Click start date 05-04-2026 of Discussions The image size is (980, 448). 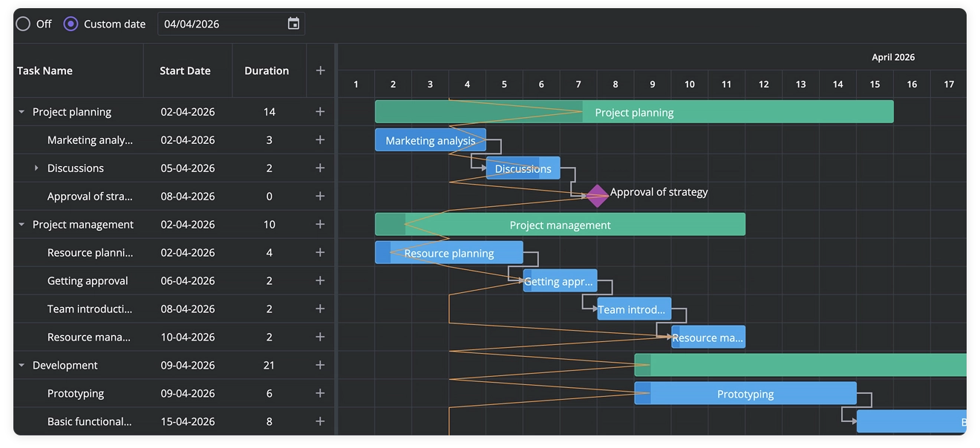[x=188, y=168]
